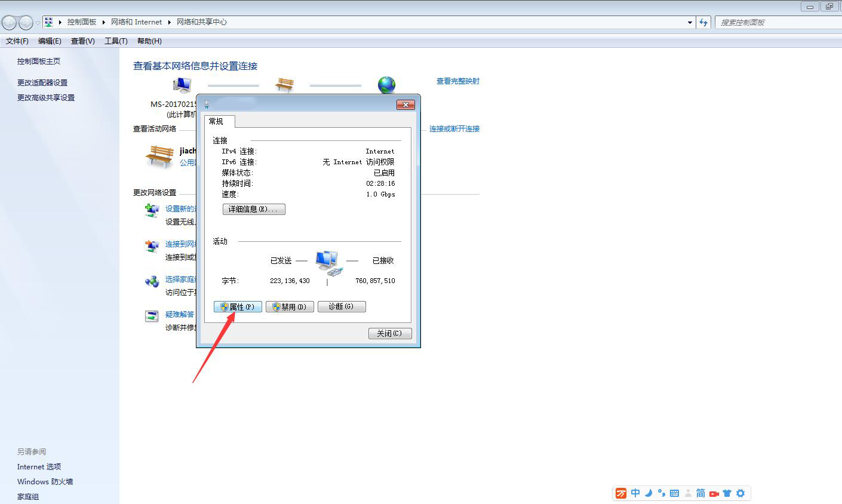The image size is (842, 504).
Task: Open 连接或断开连接 link
Action: [454, 129]
